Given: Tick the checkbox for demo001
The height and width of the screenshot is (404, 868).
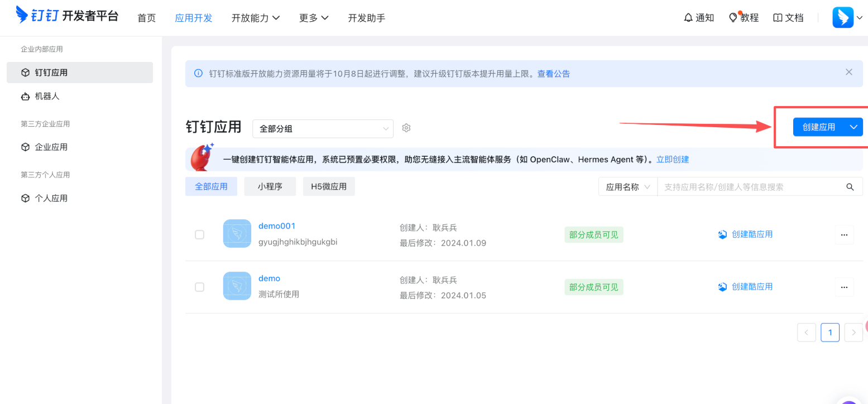Looking at the screenshot, I should pos(199,234).
